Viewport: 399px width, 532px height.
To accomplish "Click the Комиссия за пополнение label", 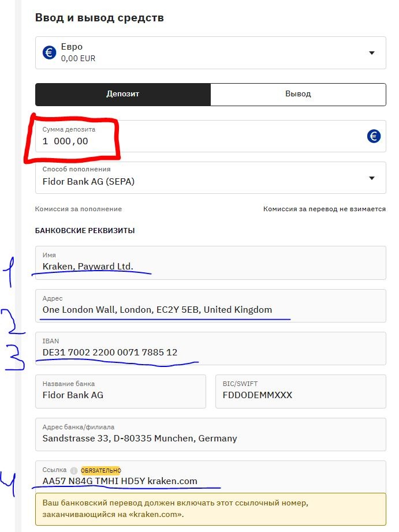I will click(x=79, y=209).
